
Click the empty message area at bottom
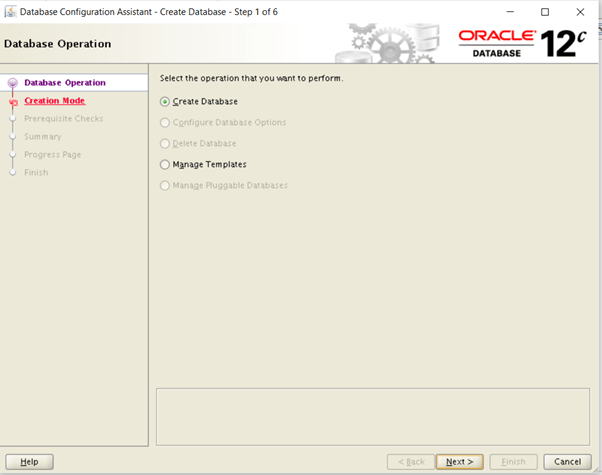(372, 416)
